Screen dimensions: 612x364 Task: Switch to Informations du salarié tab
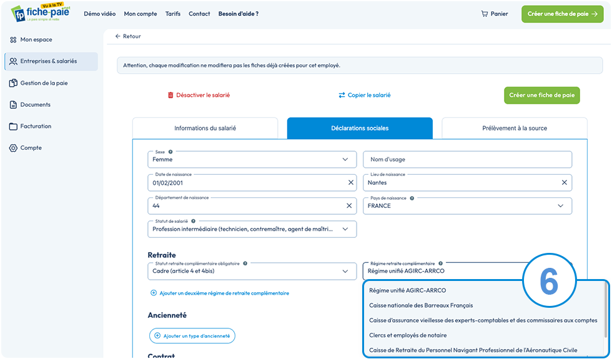coord(205,129)
